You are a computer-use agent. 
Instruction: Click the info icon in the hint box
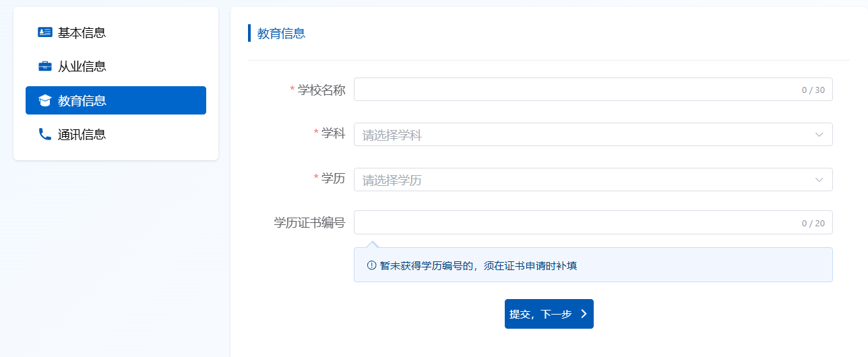click(x=371, y=265)
